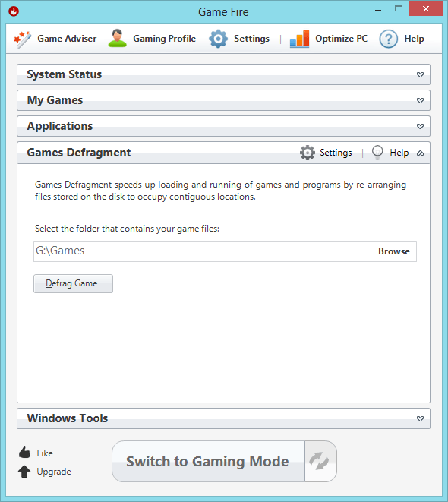The width and height of the screenshot is (448, 502).
Task: Open Help question mark icon
Action: (x=388, y=39)
